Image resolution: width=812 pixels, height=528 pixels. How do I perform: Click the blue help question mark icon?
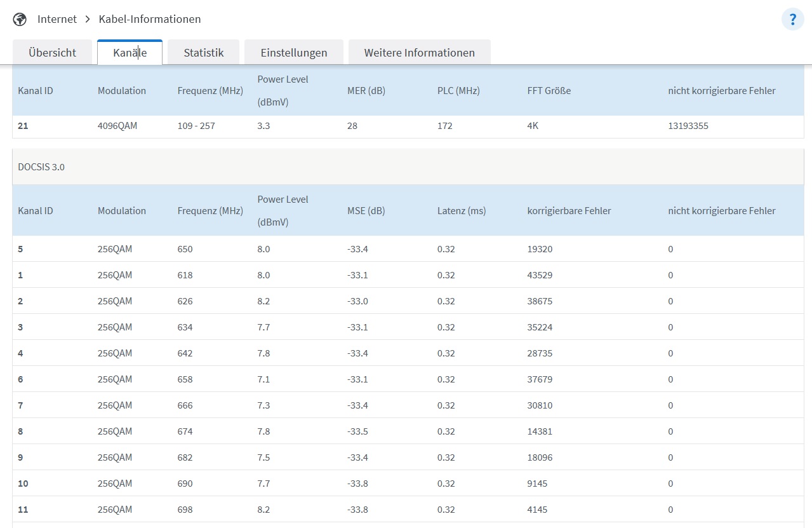pyautogui.click(x=792, y=19)
